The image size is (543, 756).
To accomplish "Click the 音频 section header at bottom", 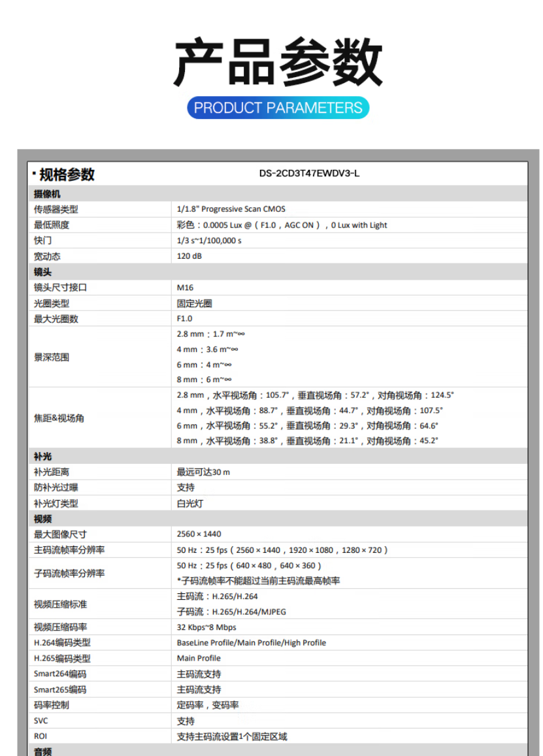I will tap(42, 751).
